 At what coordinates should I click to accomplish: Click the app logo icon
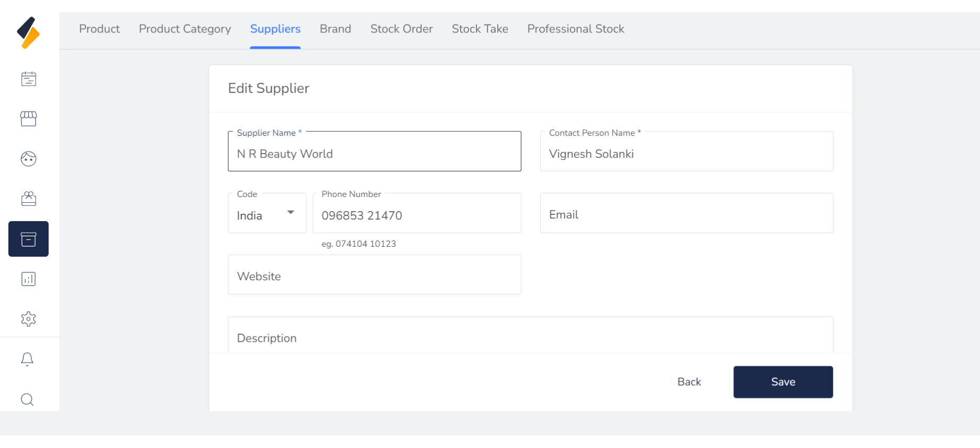pos(28,32)
